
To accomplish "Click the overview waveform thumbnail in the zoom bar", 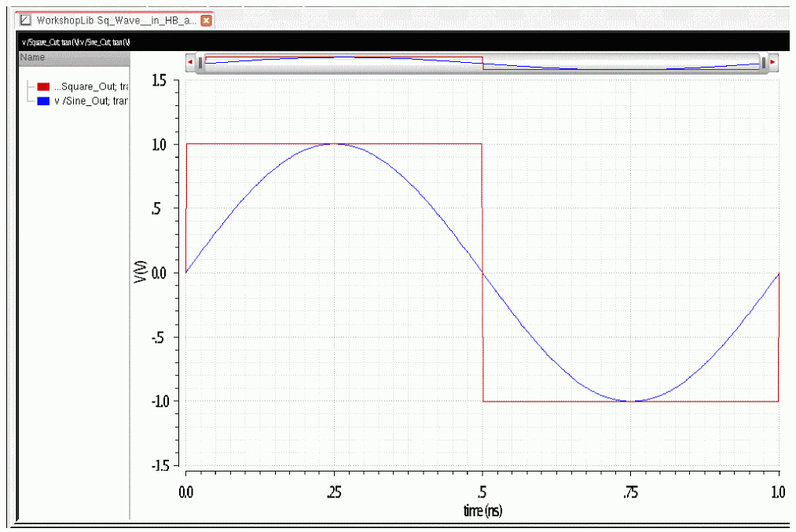I will pyautogui.click(x=482, y=63).
